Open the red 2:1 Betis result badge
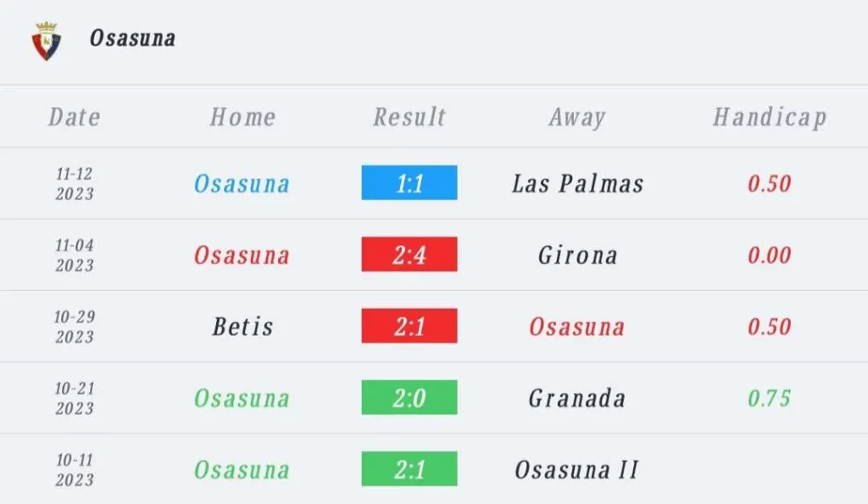 click(409, 326)
